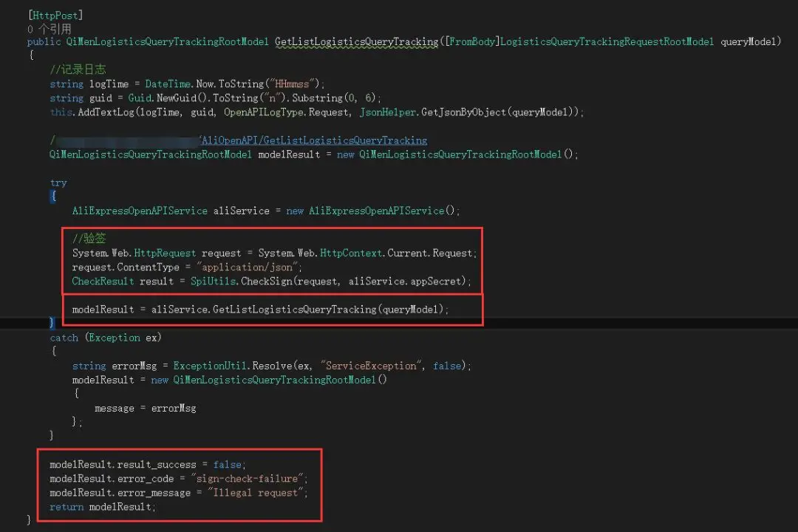This screenshot has width=798, height=532.
Task: Select the "ServiceException" string literal
Action: click(371, 366)
